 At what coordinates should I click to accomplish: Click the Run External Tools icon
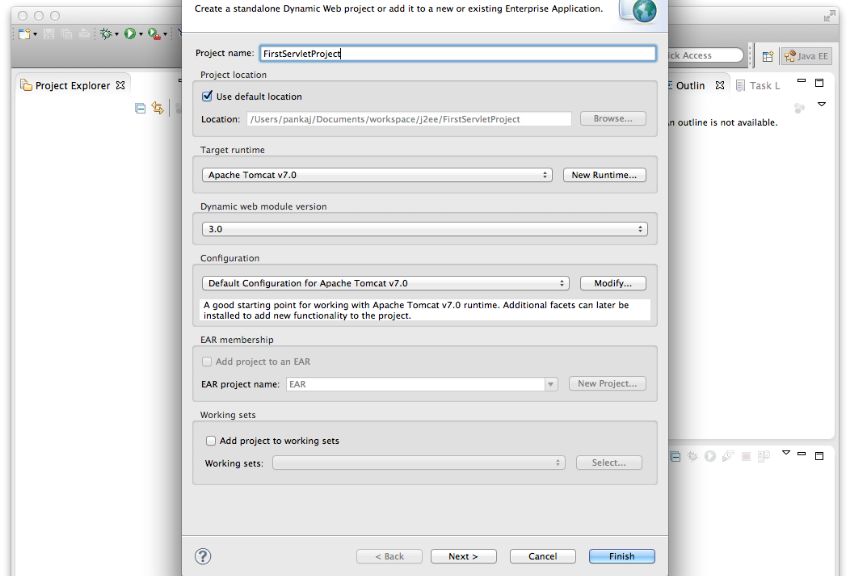pyautogui.click(x=153, y=34)
